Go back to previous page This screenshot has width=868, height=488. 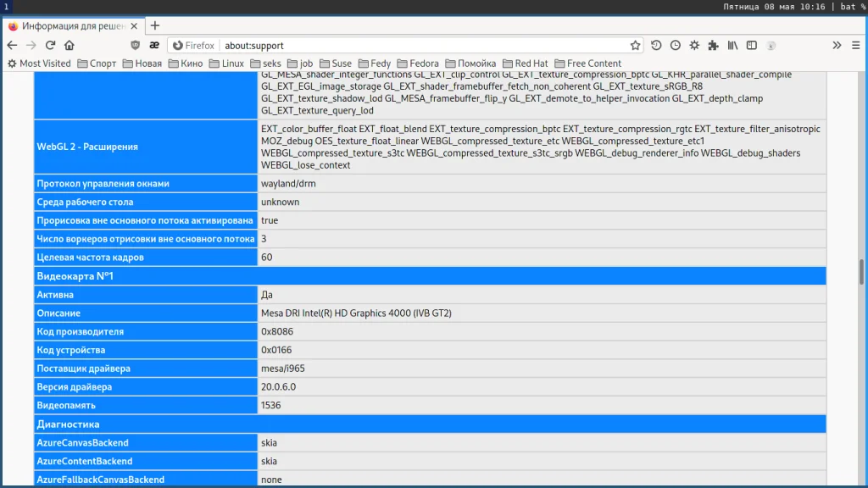tap(12, 46)
